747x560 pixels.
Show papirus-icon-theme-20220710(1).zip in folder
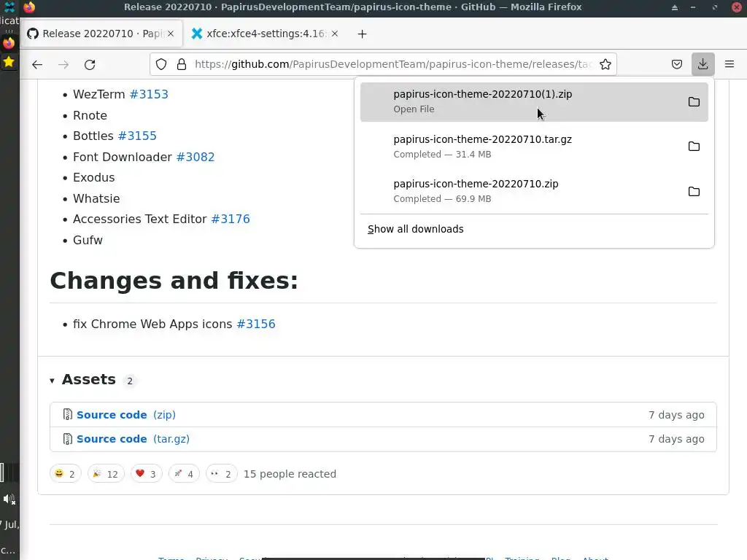[694, 101]
